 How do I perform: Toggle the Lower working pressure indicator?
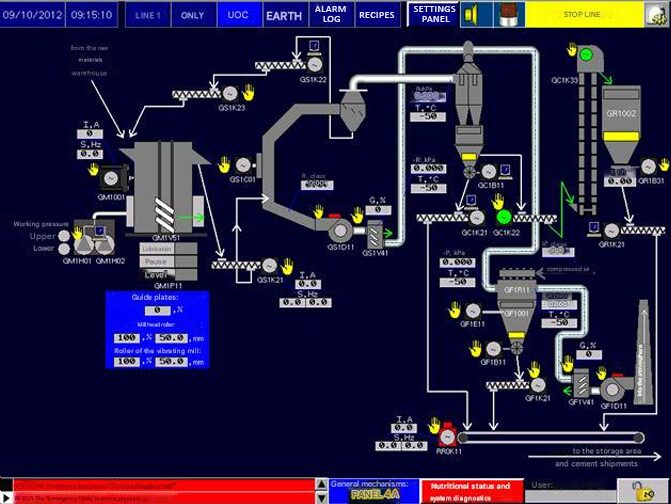point(64,248)
